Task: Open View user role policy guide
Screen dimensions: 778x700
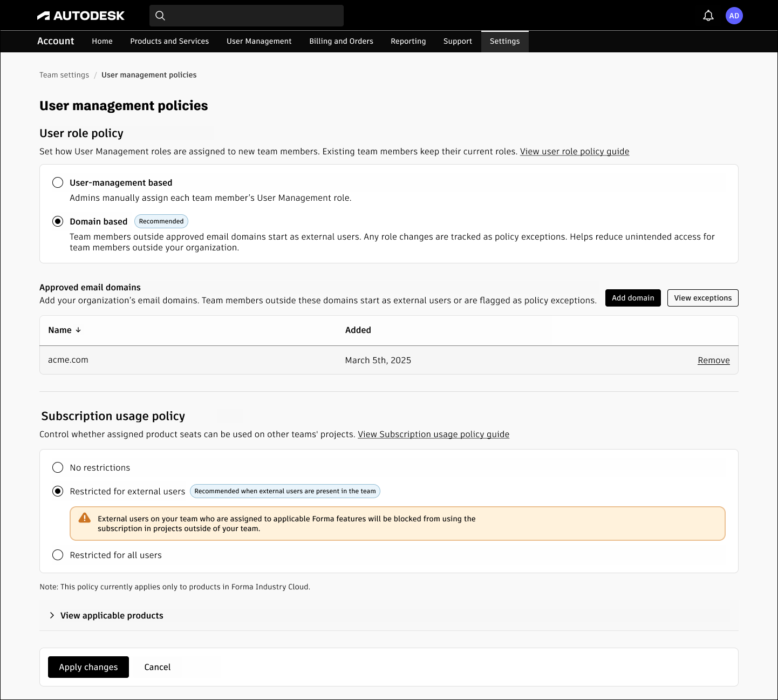Action: click(575, 151)
